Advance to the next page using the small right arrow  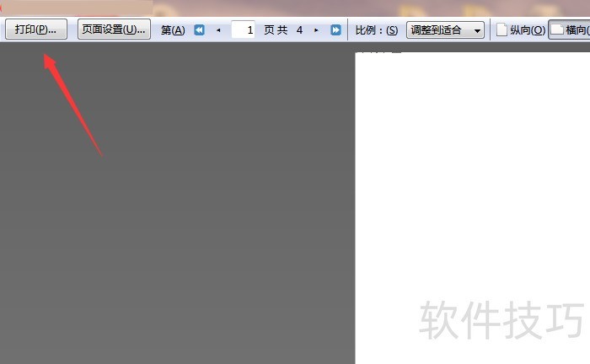click(317, 30)
